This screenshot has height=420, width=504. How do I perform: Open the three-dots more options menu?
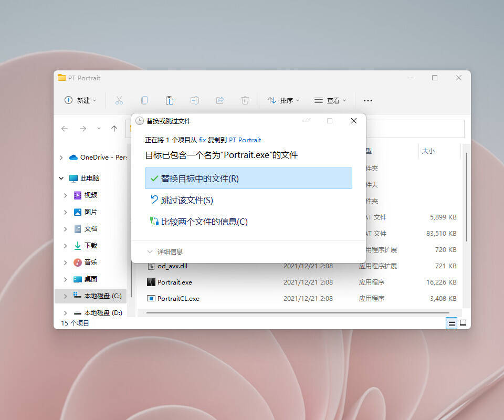[x=368, y=100]
